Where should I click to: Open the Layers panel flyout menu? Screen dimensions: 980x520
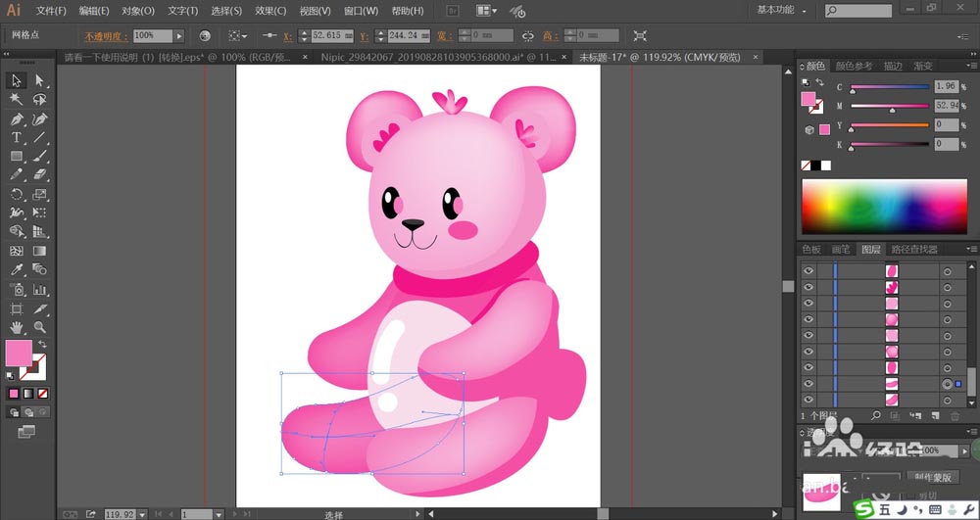tap(971, 249)
